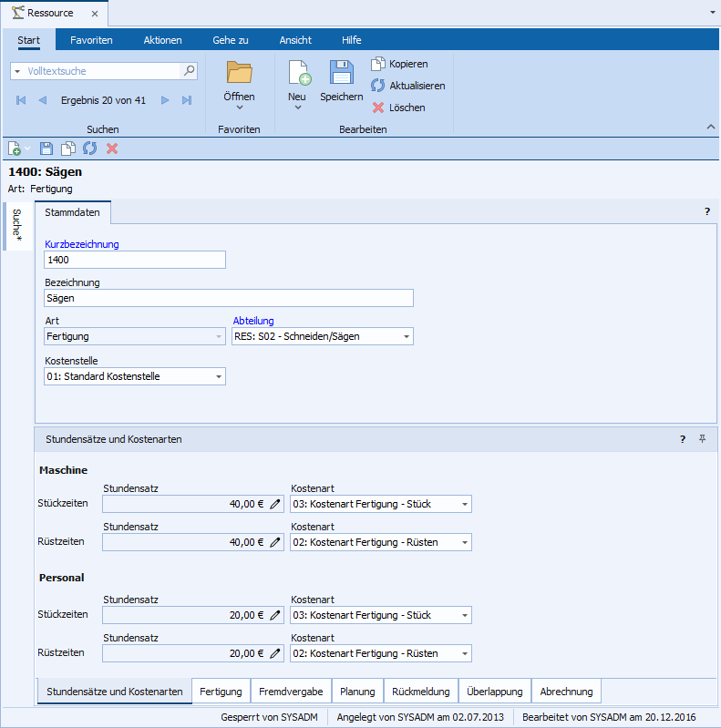This screenshot has height=728, width=721.
Task: Click the Kopieren button
Action: 398,64
